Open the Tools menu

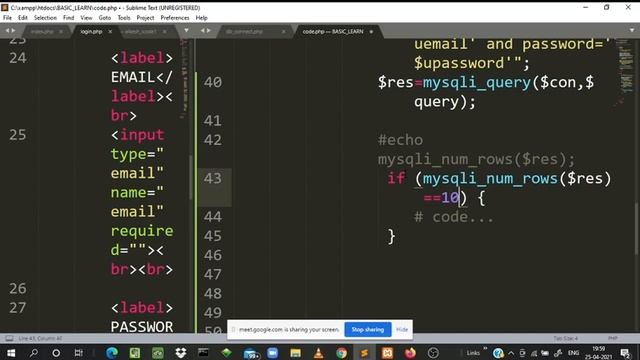tap(124, 18)
